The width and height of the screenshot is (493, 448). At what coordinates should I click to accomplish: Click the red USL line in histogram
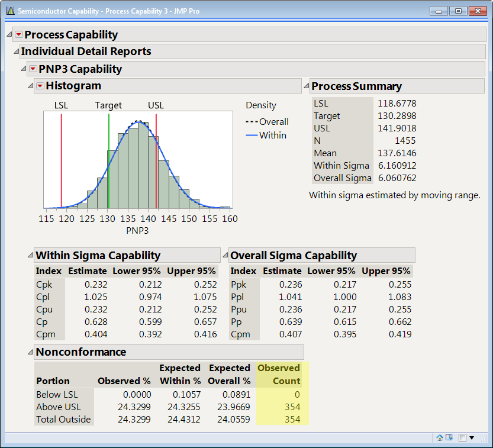click(156, 161)
